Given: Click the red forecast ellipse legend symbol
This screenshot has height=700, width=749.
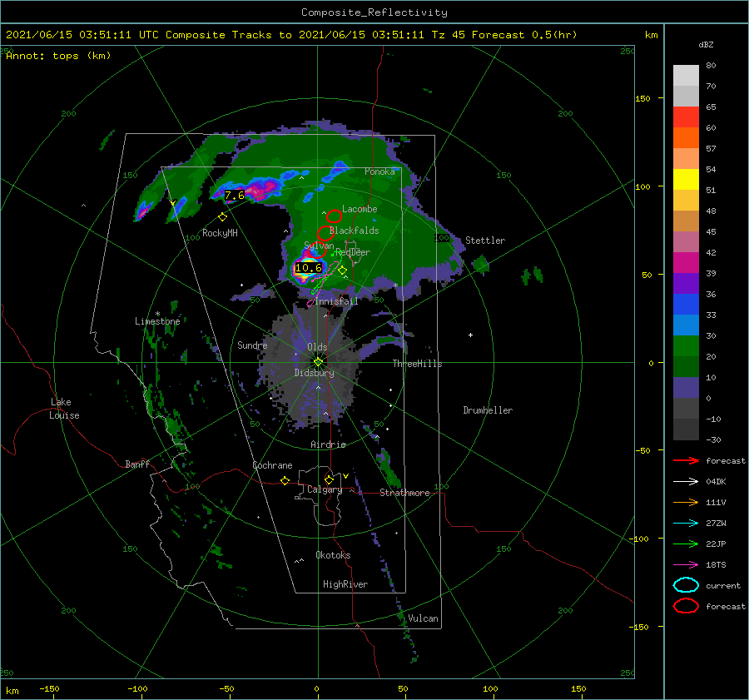Looking at the screenshot, I should coord(686,606).
